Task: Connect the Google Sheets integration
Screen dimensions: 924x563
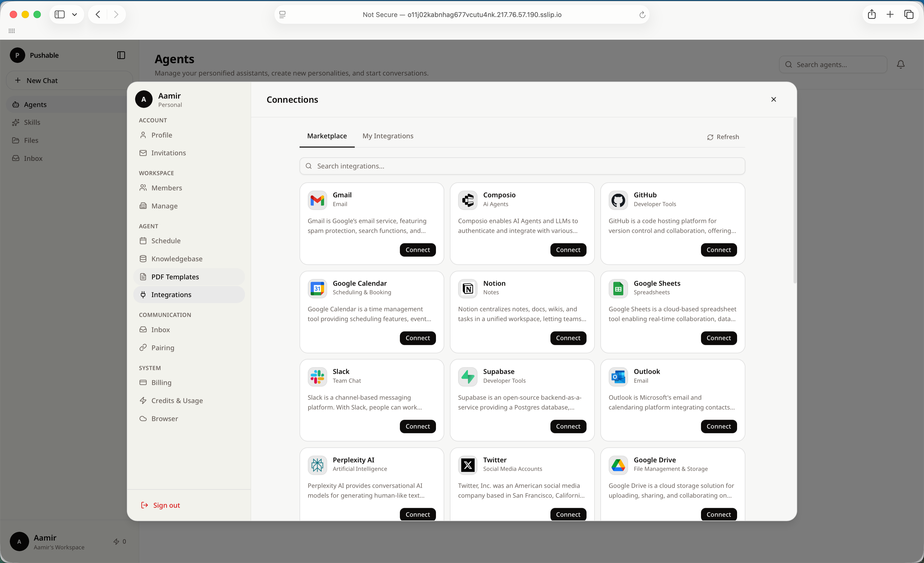Action: [x=719, y=338]
